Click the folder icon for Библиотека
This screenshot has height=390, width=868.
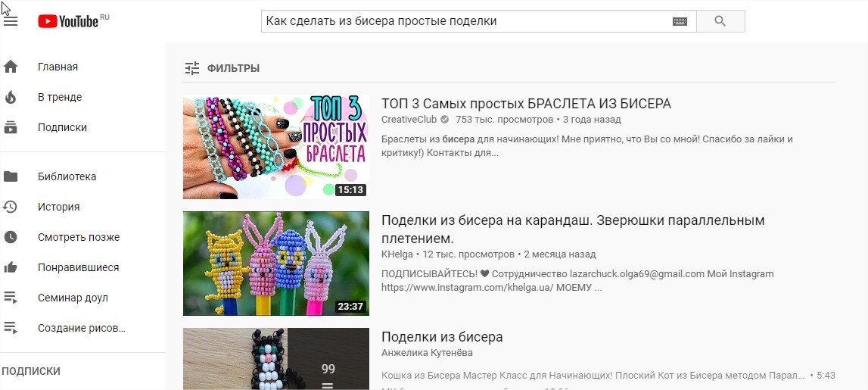click(x=11, y=176)
